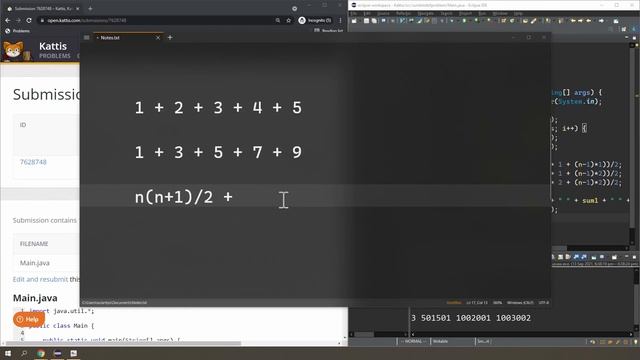Open Windows taskbar search
The height and width of the screenshot is (360, 640).
coord(24,353)
